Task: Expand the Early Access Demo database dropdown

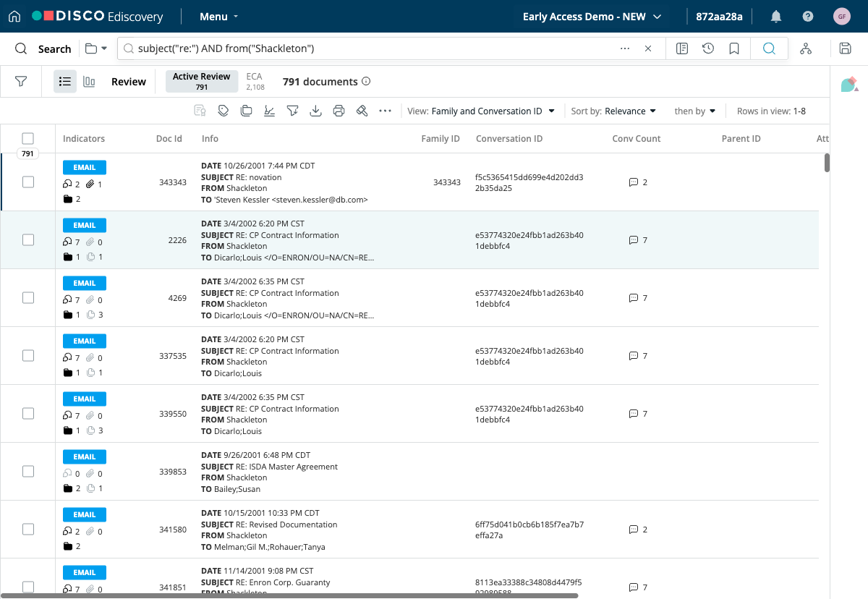Action: click(x=592, y=16)
